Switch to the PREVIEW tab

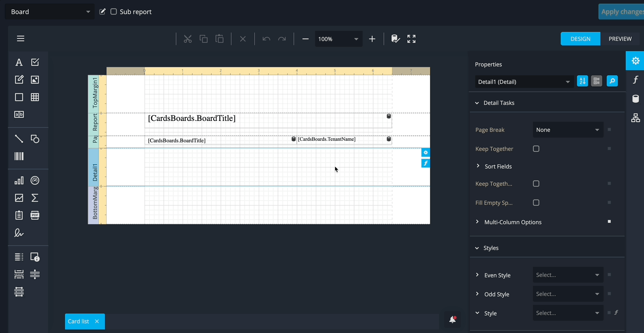pyautogui.click(x=620, y=39)
